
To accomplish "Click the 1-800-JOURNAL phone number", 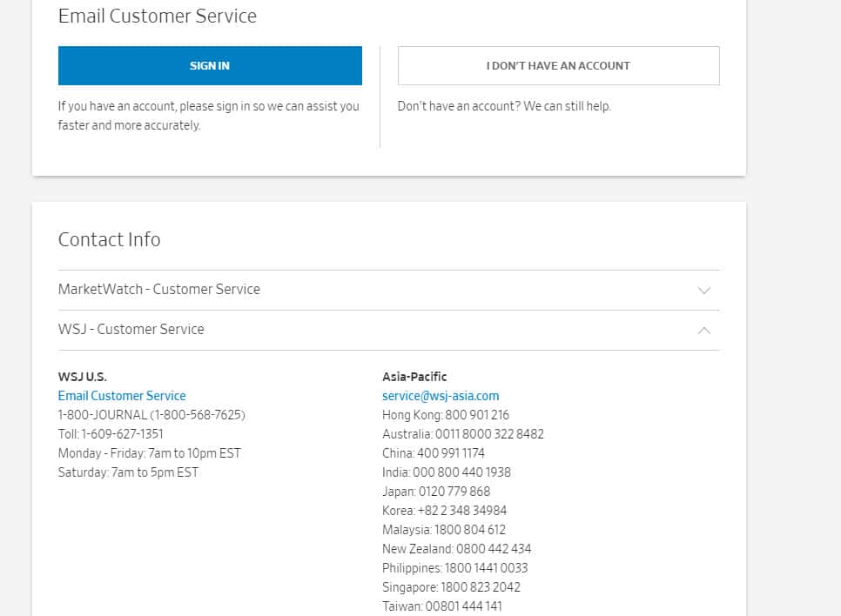I will 151,415.
